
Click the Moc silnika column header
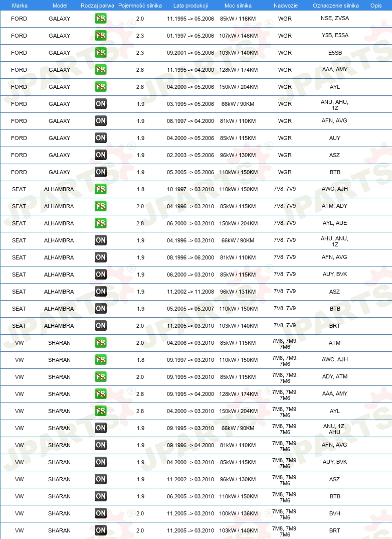pos(238,6)
